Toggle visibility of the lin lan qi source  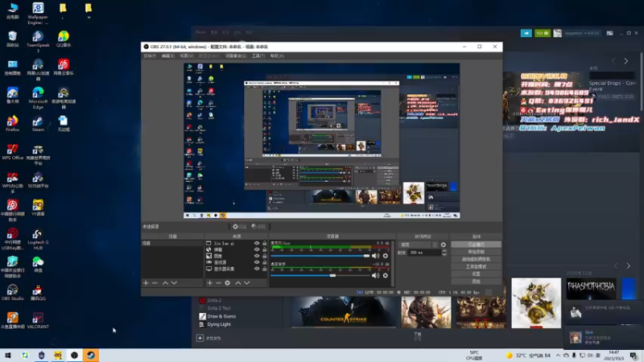(257, 244)
